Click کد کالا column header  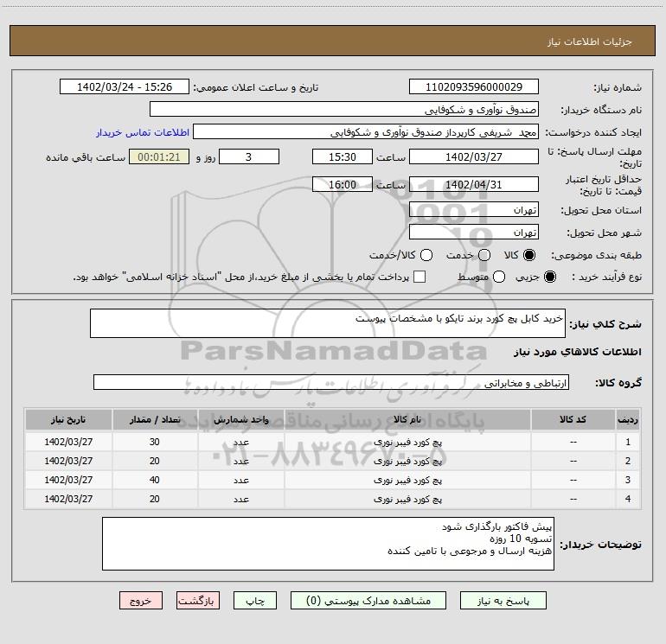coord(573,419)
